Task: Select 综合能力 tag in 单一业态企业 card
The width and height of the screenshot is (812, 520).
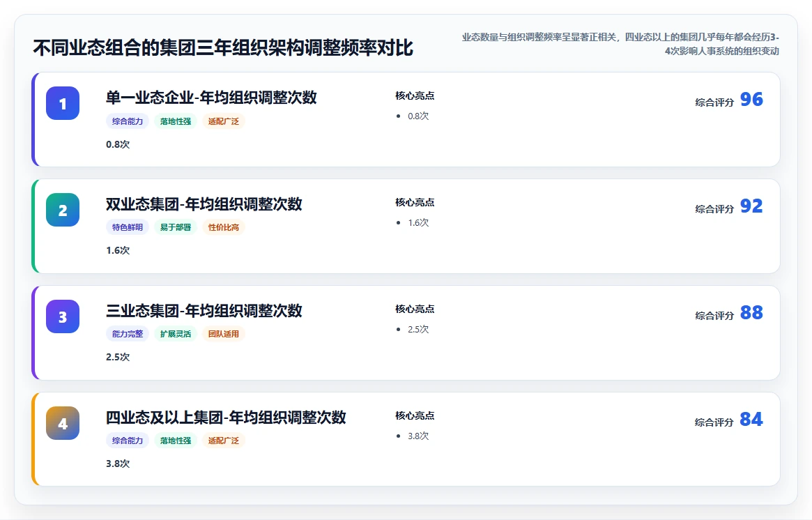Action: pyautogui.click(x=128, y=121)
